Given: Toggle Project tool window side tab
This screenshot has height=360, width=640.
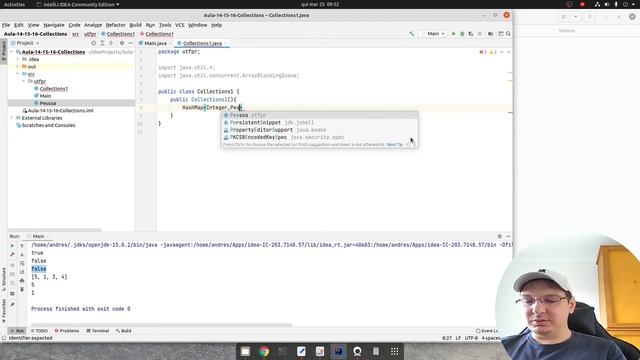Looking at the screenshot, I should point(4,51).
